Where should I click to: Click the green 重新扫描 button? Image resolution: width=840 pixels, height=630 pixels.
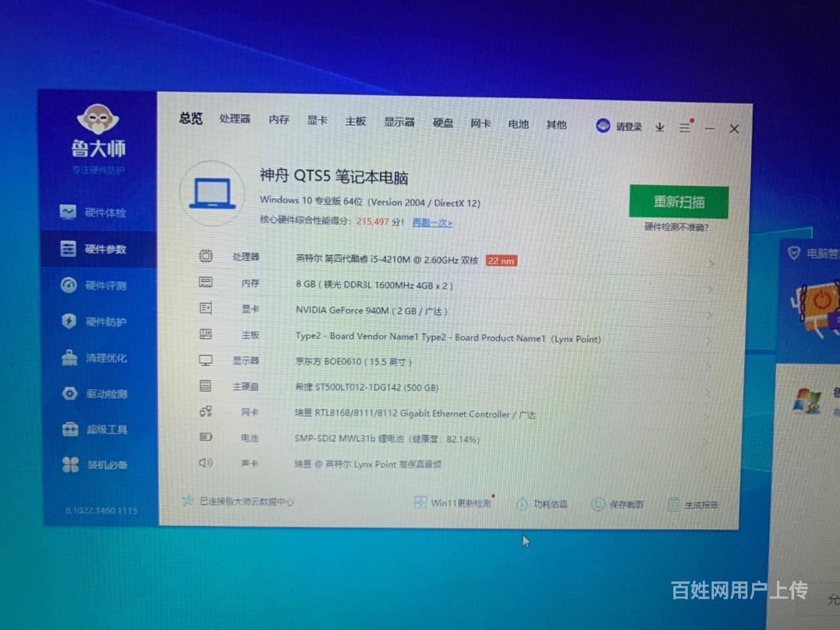tap(679, 201)
